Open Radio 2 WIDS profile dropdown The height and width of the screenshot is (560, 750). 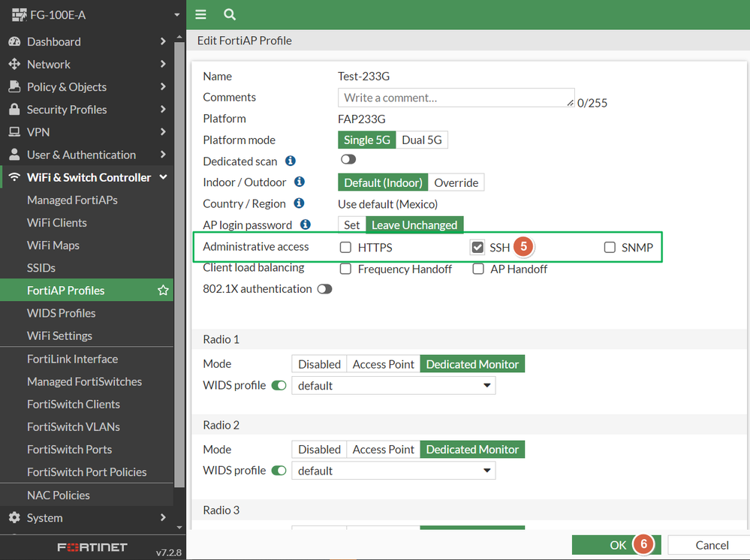tap(393, 471)
